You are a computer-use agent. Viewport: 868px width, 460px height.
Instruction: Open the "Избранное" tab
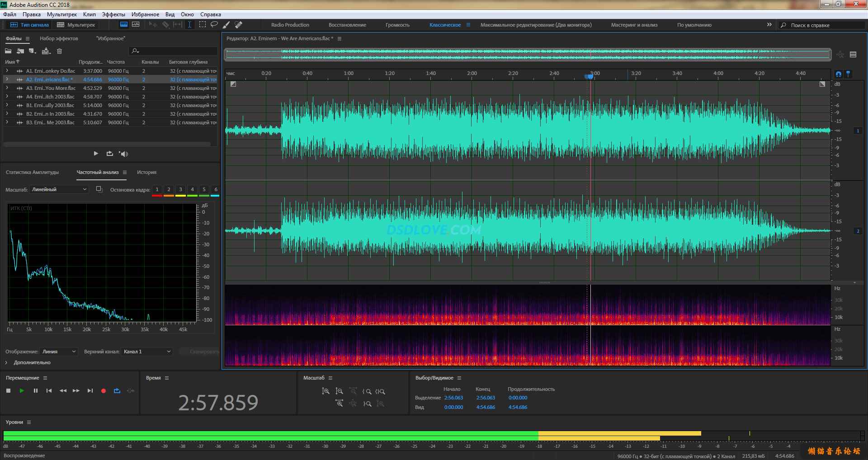[x=111, y=38]
